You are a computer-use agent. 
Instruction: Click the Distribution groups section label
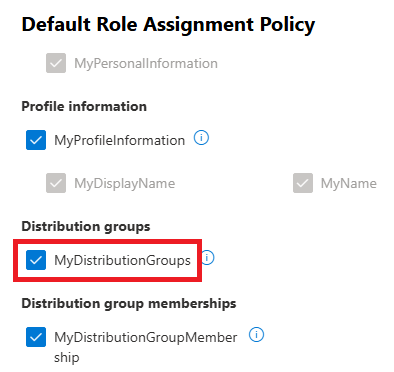coord(86,227)
